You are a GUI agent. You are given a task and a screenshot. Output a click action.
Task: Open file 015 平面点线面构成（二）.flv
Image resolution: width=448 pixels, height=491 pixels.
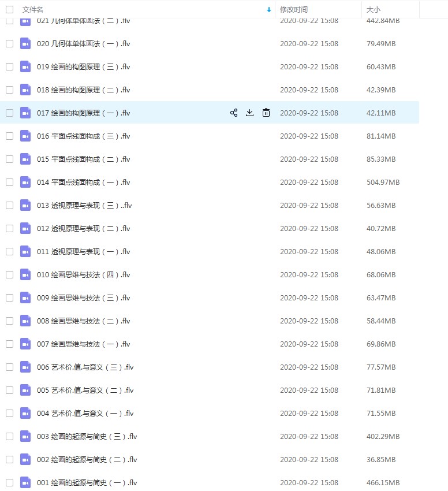tap(83, 159)
